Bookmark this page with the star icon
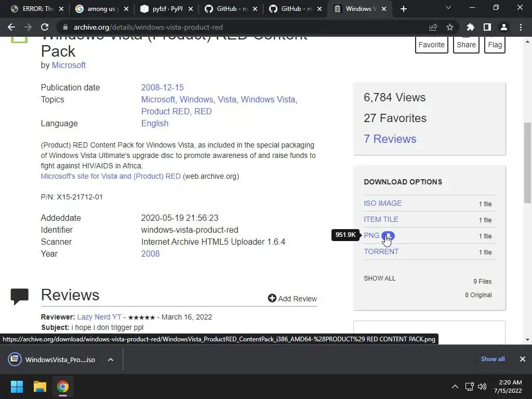Viewport: 532px width, 399px height. (450, 27)
